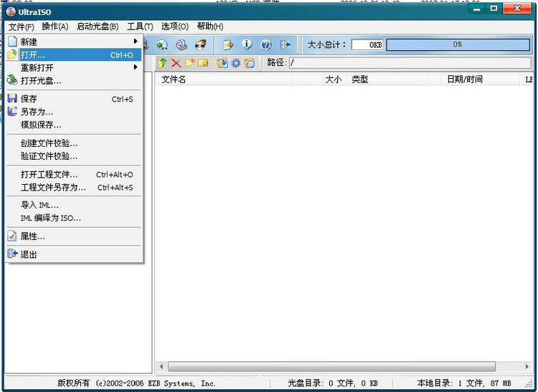Open the 工具(T) menu
This screenshot has height=392, width=538.
pyautogui.click(x=140, y=27)
